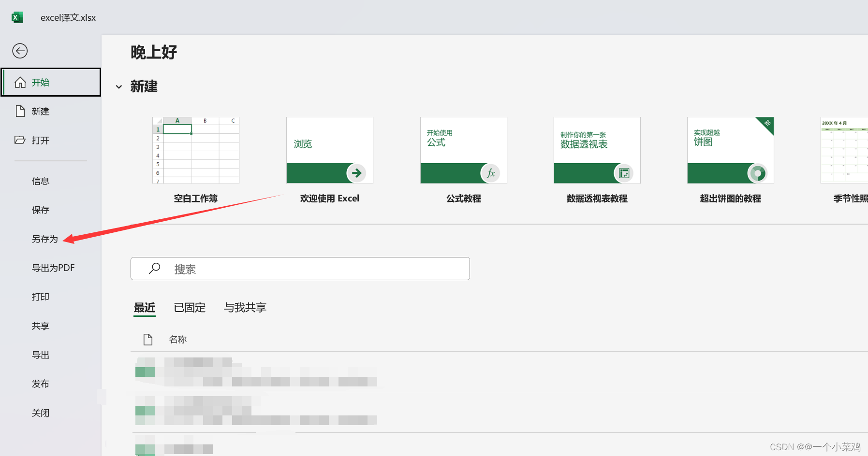Viewport: 868px width, 456px height.
Task: Switch to the 与我共享 shared tab
Action: click(246, 308)
